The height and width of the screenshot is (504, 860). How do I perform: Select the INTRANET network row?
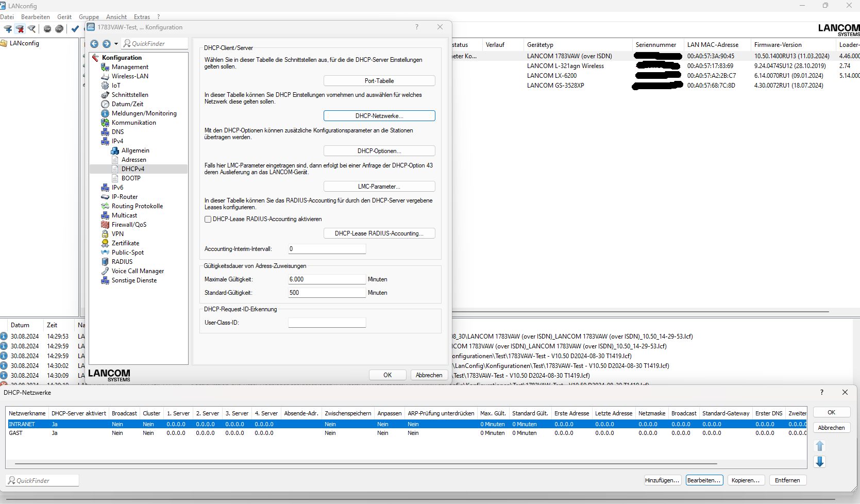pos(407,424)
